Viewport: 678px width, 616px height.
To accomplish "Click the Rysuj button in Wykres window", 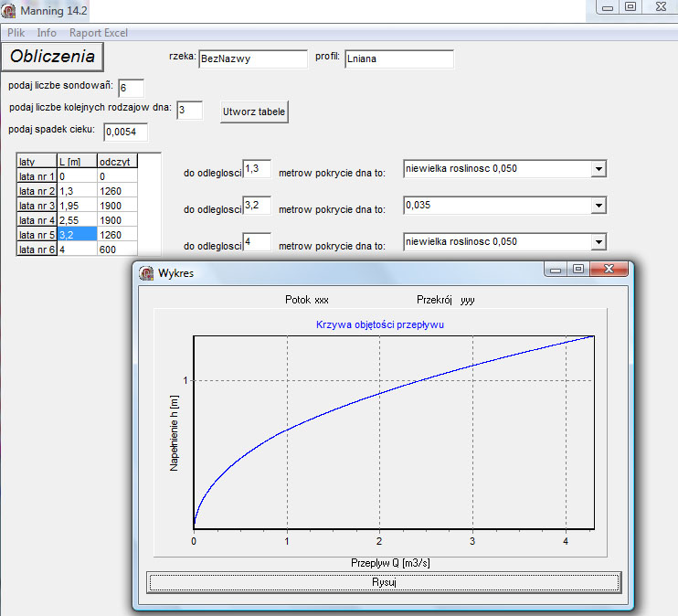I will pyautogui.click(x=384, y=582).
